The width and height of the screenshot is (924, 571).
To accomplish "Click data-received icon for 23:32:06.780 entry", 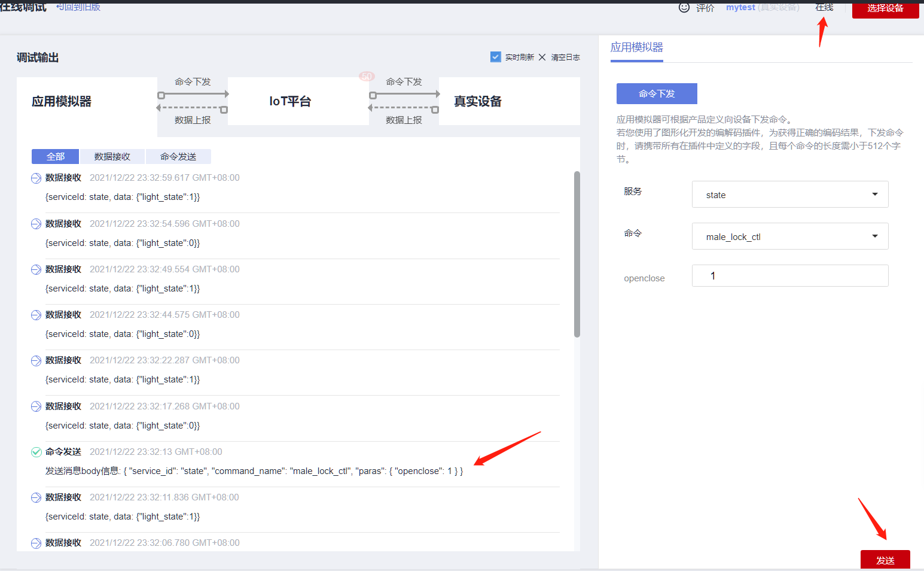I will [x=36, y=543].
